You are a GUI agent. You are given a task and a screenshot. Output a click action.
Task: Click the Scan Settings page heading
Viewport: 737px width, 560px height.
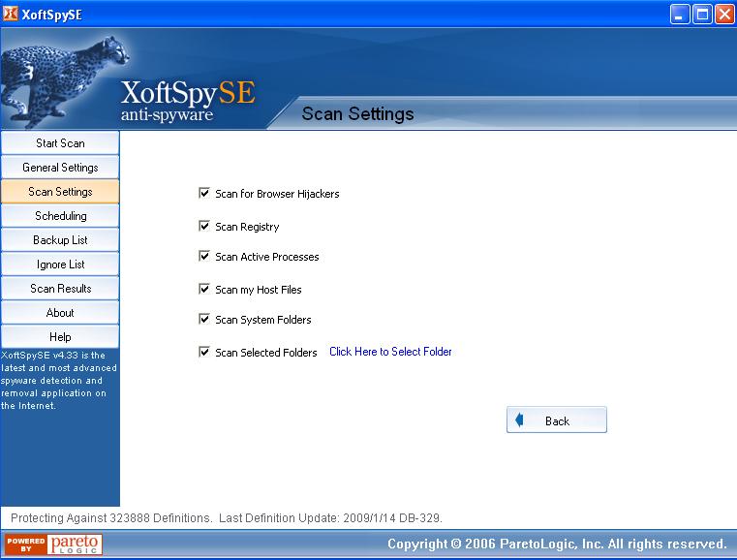(x=357, y=113)
